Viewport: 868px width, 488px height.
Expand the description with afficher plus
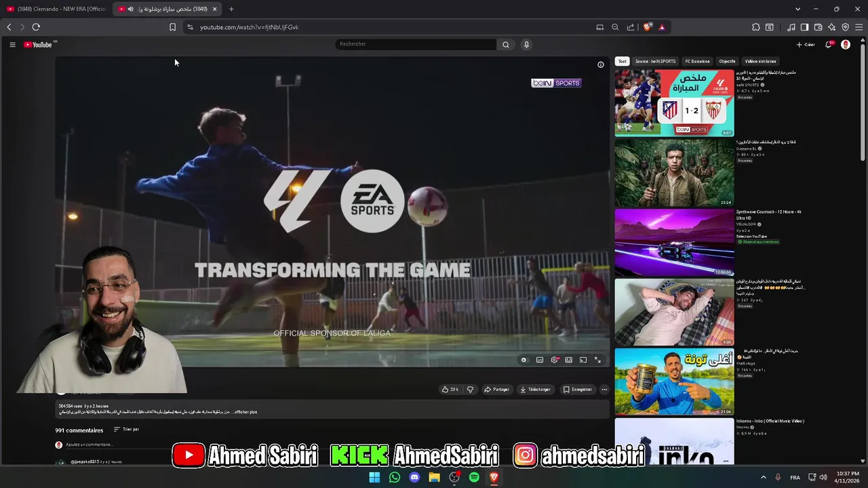pos(245,412)
